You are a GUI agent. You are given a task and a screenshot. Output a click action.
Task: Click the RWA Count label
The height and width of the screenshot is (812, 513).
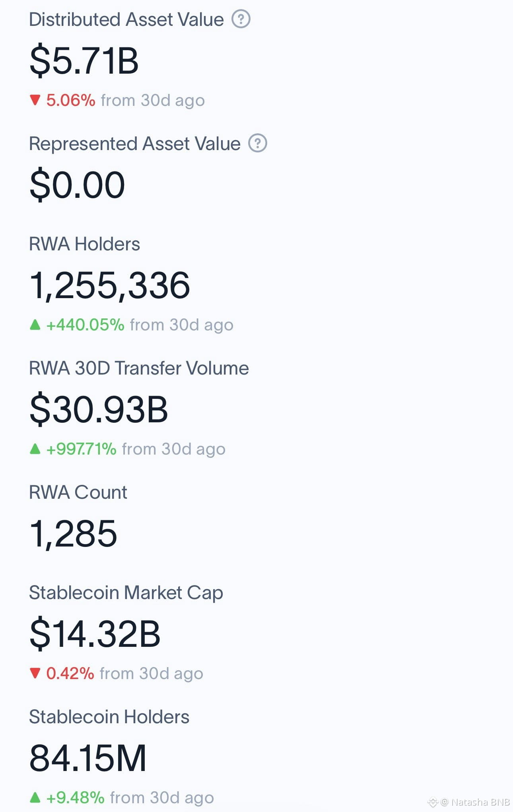coord(78,492)
